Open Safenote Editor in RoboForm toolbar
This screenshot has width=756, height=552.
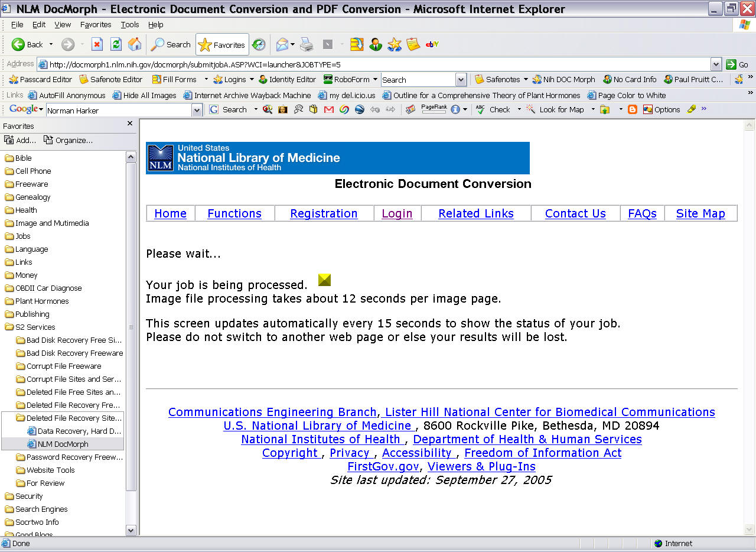coord(111,79)
